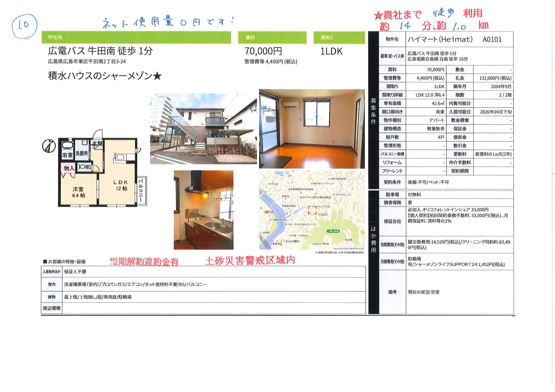Select the 物件種別 value アパート
The width and height of the screenshot is (555, 392).
[437, 120]
